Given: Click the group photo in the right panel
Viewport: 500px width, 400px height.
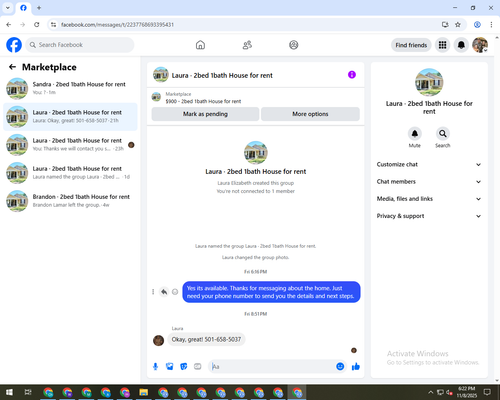Looking at the screenshot, I should tap(429, 82).
